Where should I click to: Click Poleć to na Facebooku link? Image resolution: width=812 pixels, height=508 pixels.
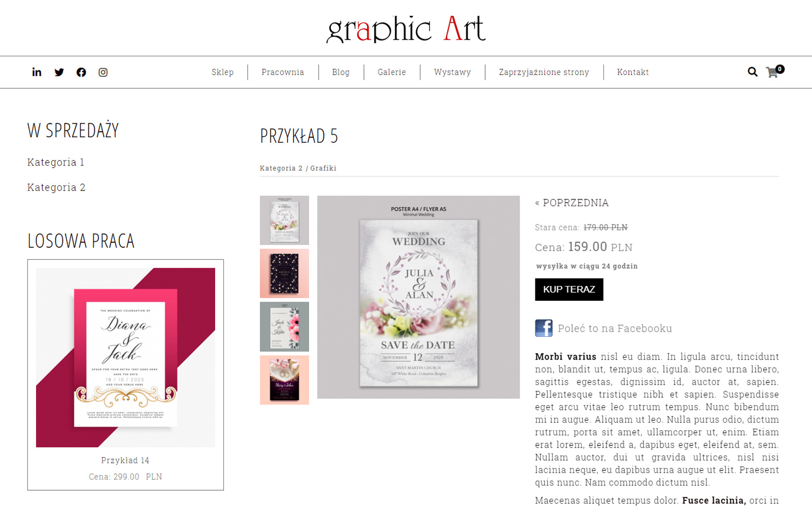click(x=615, y=329)
